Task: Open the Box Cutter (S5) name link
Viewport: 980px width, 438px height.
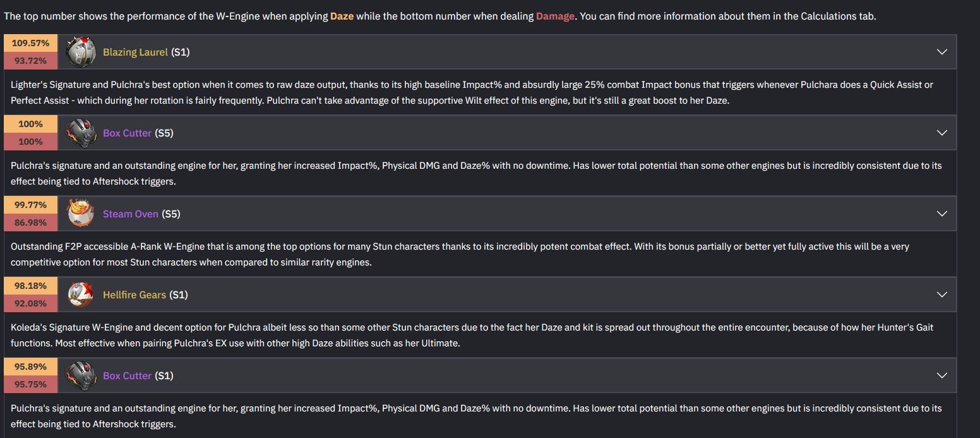Action: pyautogui.click(x=138, y=133)
